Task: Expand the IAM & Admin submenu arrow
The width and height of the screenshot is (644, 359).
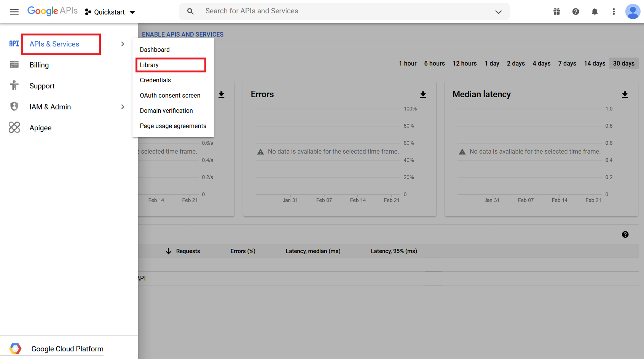Action: pyautogui.click(x=123, y=107)
